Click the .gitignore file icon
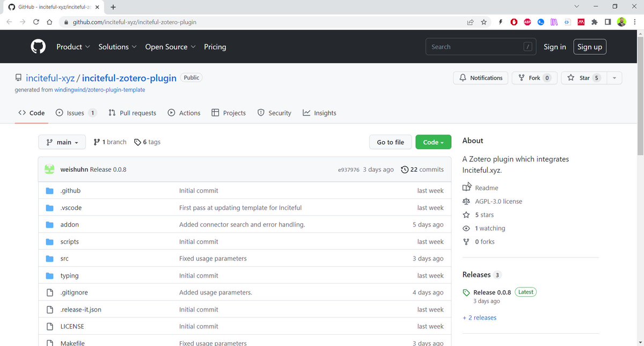Image resolution: width=644 pixels, height=346 pixels. coord(50,292)
